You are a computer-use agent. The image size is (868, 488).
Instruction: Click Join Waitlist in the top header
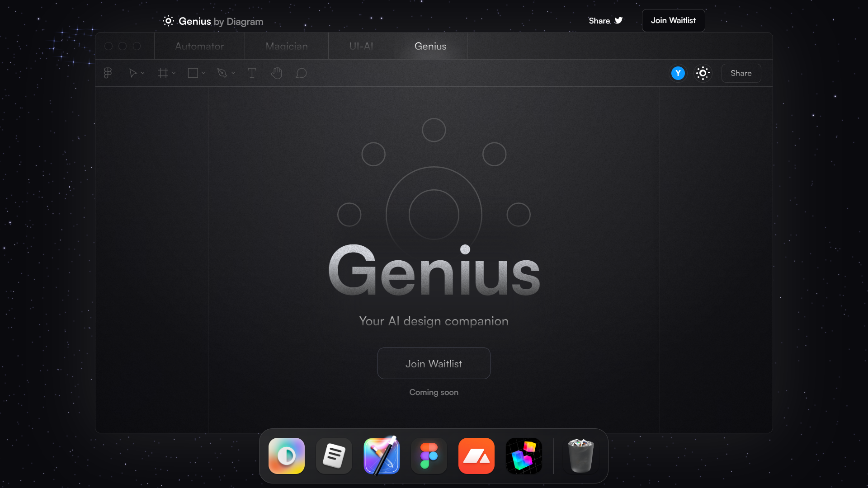click(x=673, y=21)
